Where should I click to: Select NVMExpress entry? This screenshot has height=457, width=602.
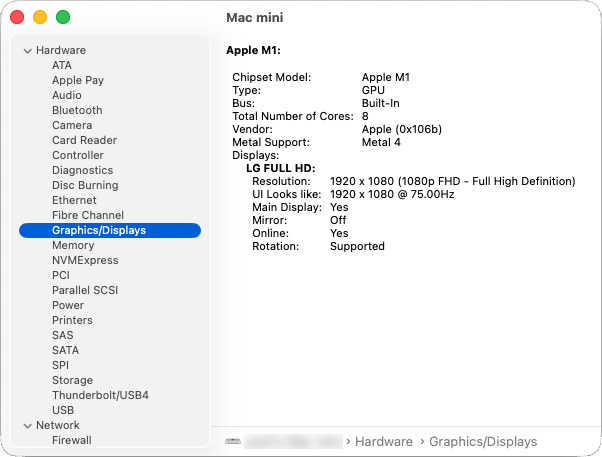point(85,260)
